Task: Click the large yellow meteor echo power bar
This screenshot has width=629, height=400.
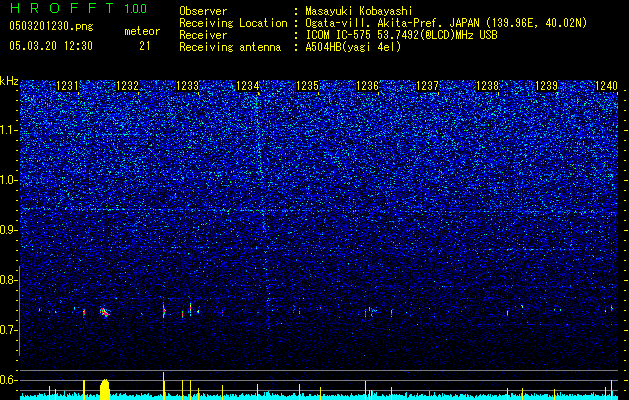Action: coord(105,389)
